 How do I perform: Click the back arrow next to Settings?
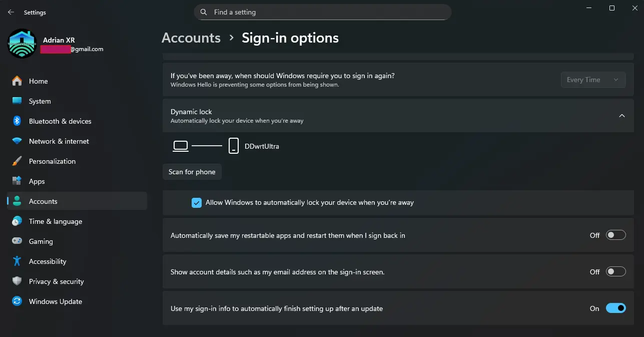[x=11, y=12]
